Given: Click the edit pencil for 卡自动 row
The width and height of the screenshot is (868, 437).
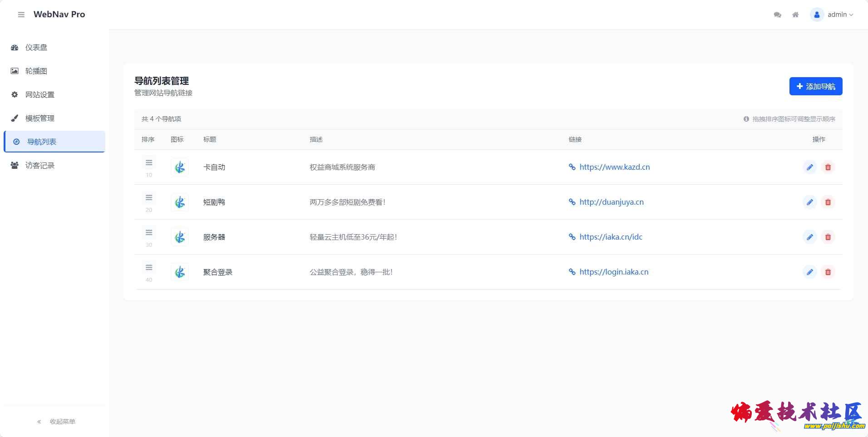Looking at the screenshot, I should [x=809, y=167].
